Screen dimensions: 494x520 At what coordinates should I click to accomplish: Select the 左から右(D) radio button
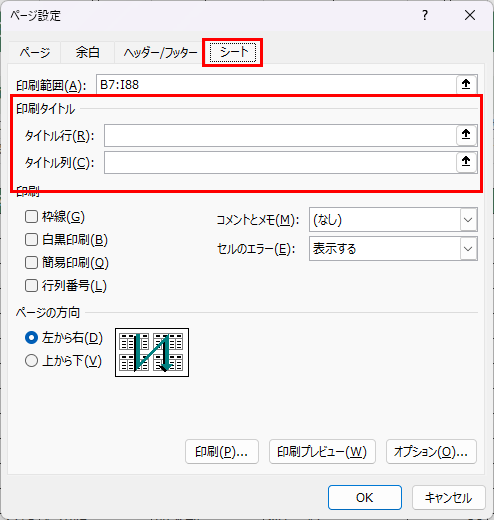click(x=31, y=338)
